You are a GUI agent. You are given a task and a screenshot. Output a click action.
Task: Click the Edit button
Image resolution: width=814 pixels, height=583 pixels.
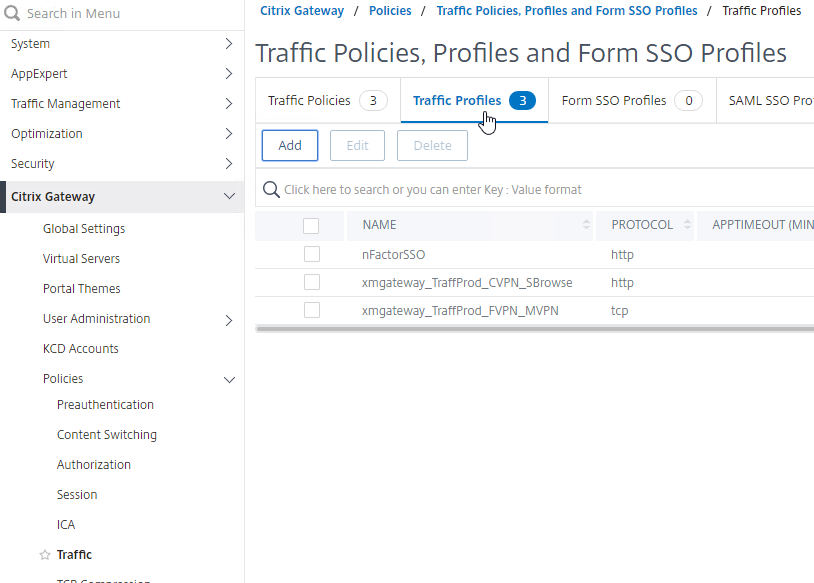click(x=357, y=145)
